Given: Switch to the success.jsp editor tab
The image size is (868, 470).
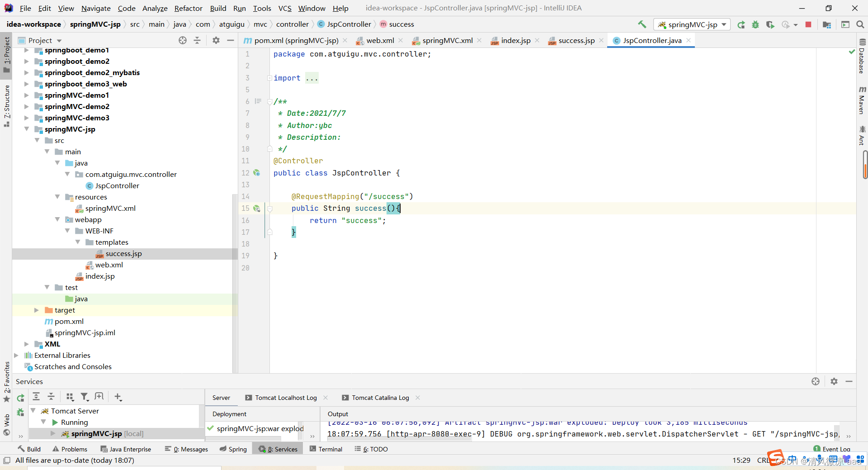Looking at the screenshot, I should (x=576, y=40).
